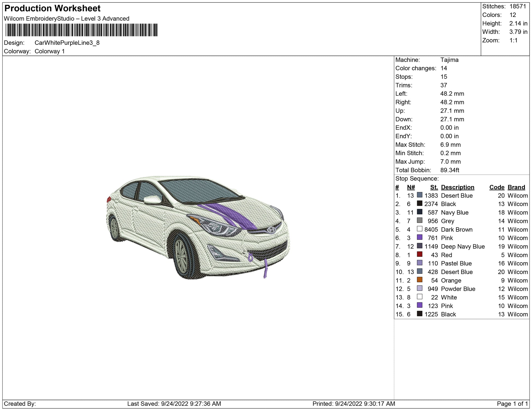Click the Pastel Blue color swatch
Viewport: 532px width, 409px height.
pyautogui.click(x=419, y=263)
